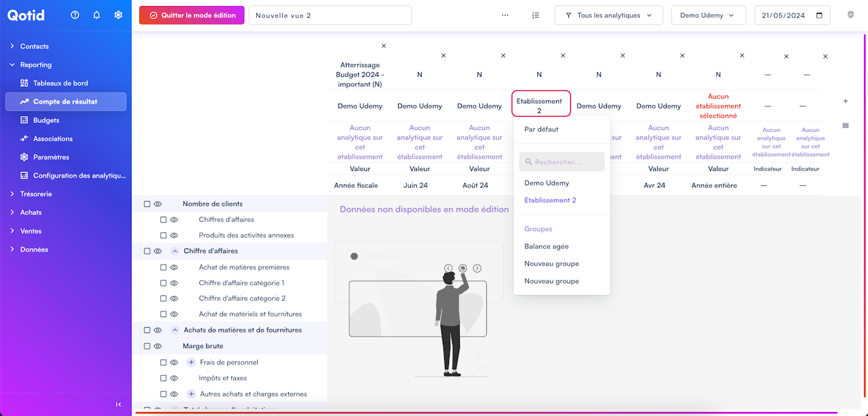
Task: Choose Par défaut in the dropdown menu
Action: 541,129
